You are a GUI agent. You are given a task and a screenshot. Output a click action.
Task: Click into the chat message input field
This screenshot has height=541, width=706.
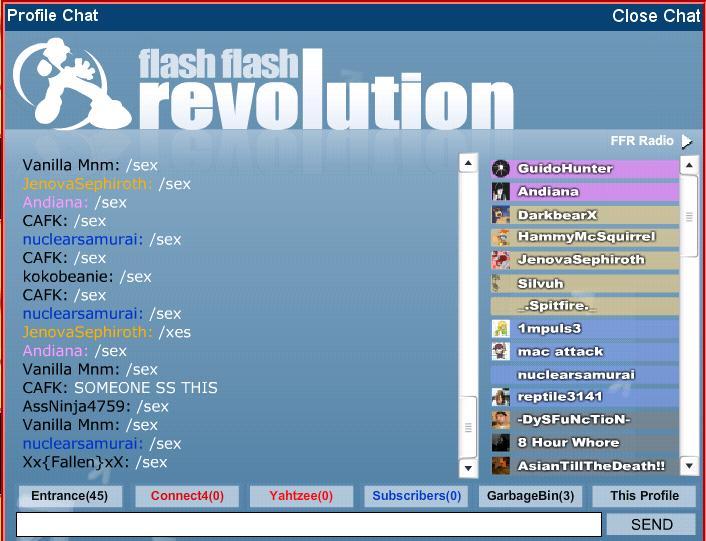(x=309, y=524)
